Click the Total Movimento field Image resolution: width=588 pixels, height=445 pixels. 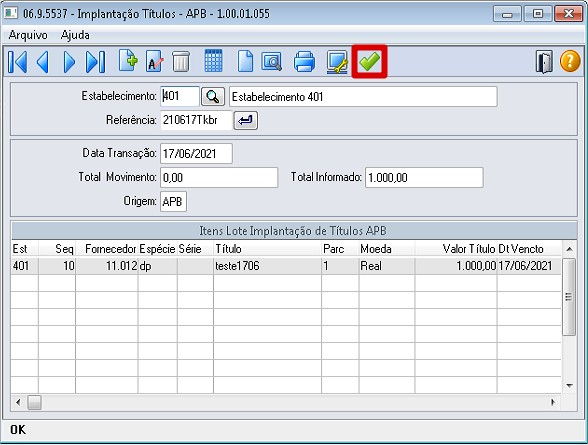[219, 177]
